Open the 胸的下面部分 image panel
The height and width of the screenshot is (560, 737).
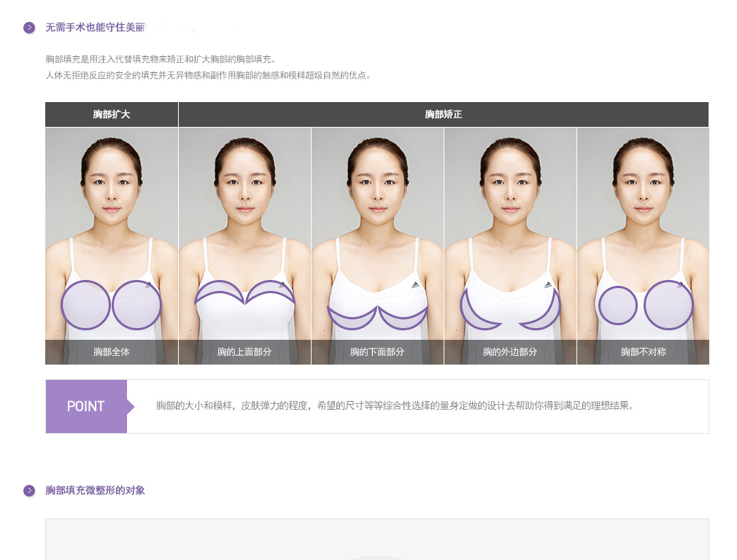click(x=377, y=246)
